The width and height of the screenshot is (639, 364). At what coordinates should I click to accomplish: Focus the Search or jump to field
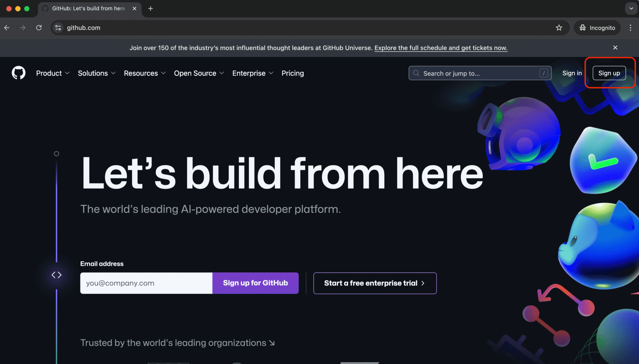(480, 73)
